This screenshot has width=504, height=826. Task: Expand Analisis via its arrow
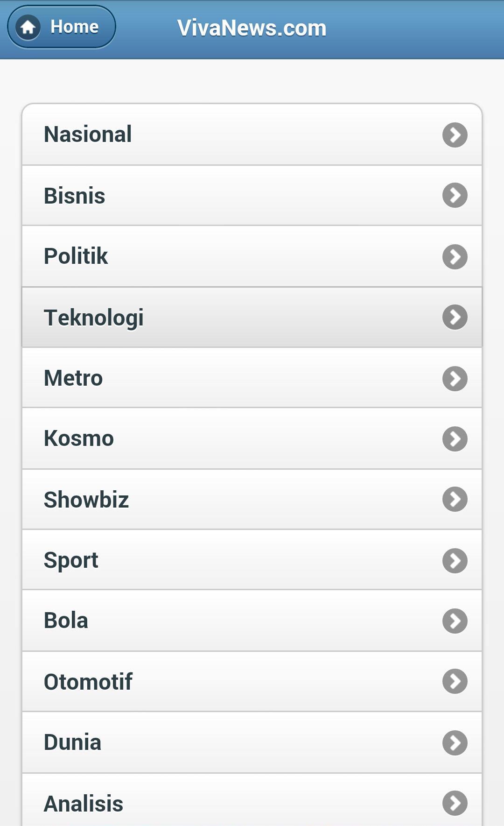click(455, 803)
